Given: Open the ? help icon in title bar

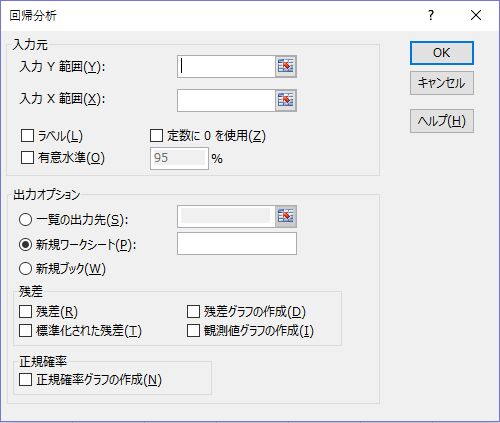Looking at the screenshot, I should [x=431, y=15].
